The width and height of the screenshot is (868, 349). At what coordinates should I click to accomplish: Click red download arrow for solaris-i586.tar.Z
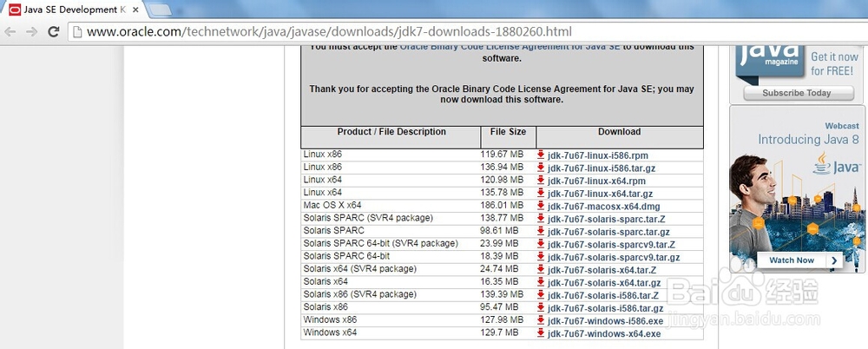541,294
